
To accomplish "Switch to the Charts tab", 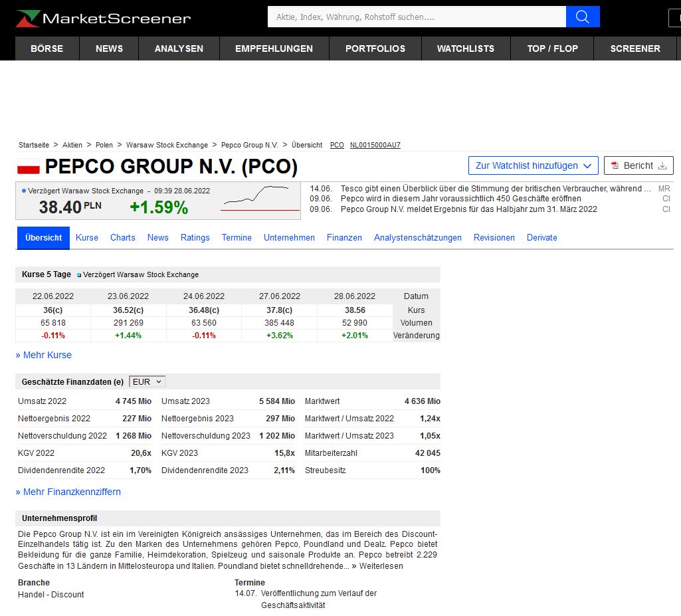I will 122,238.
